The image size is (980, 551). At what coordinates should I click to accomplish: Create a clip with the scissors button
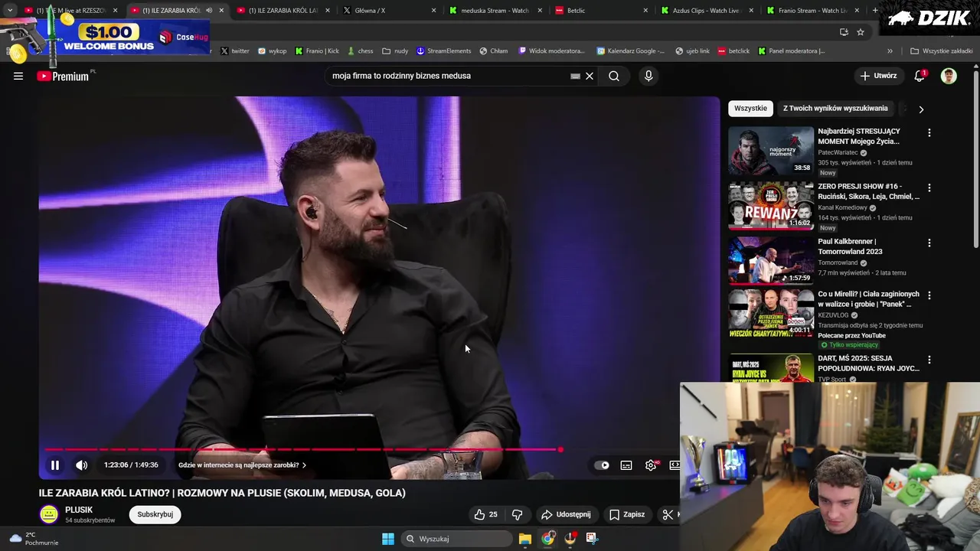(x=668, y=514)
